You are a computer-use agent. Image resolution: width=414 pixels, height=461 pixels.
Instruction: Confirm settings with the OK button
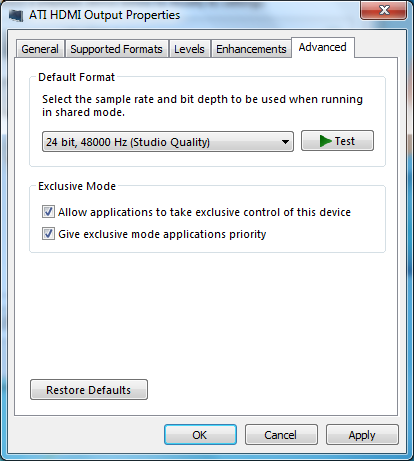point(200,435)
